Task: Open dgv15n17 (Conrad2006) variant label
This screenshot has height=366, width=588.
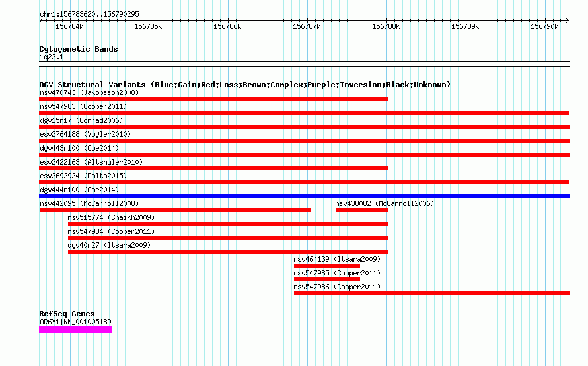Action: point(81,120)
